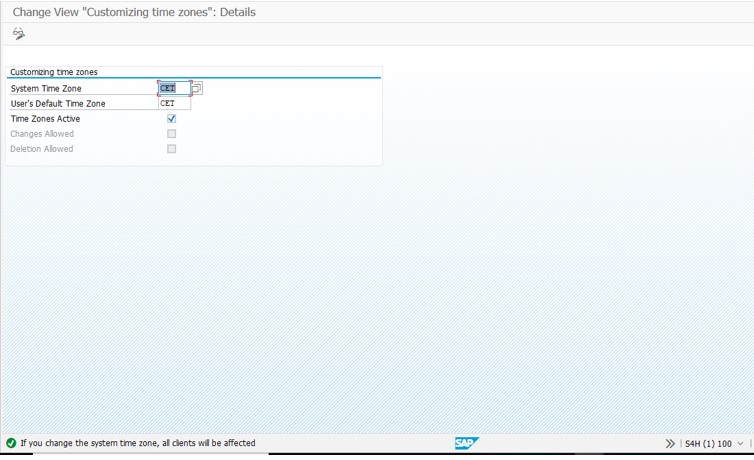Open the S4H (1) 100 system dropdown
Screen dimensions: 754x460
point(740,444)
